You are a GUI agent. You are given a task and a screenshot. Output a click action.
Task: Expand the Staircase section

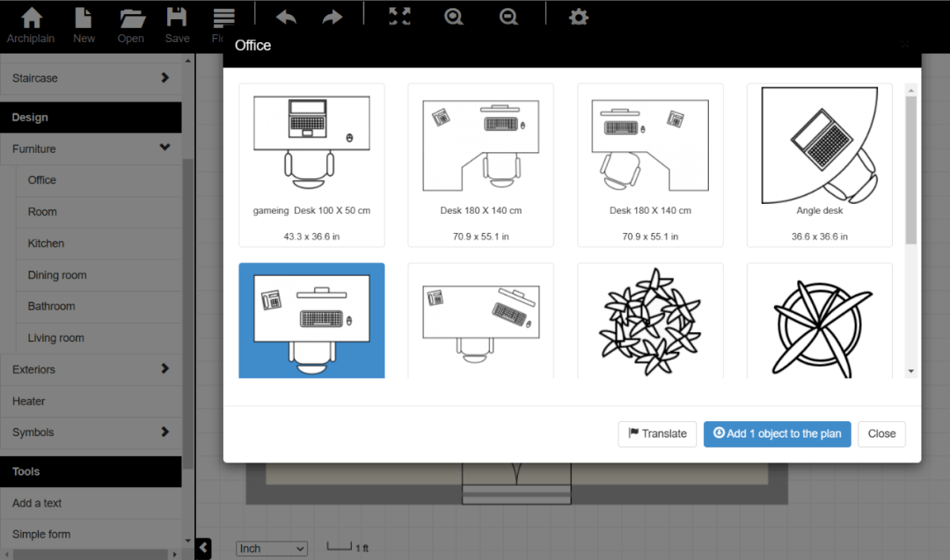91,78
